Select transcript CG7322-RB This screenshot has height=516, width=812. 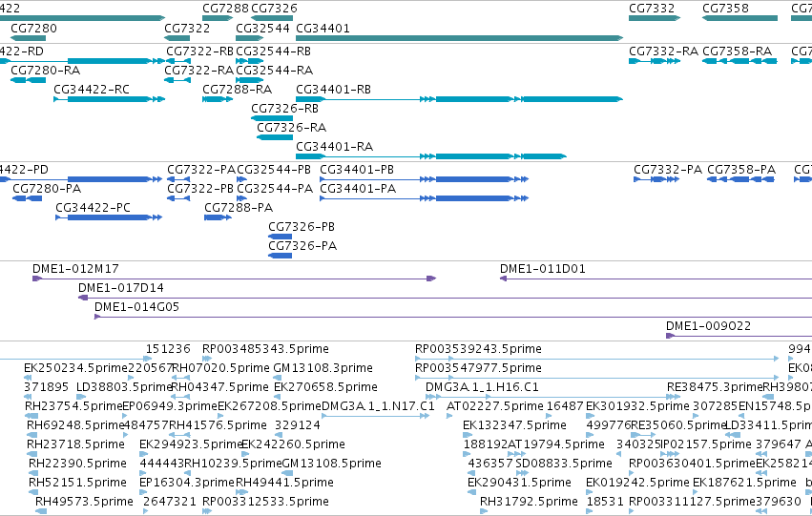(x=178, y=61)
